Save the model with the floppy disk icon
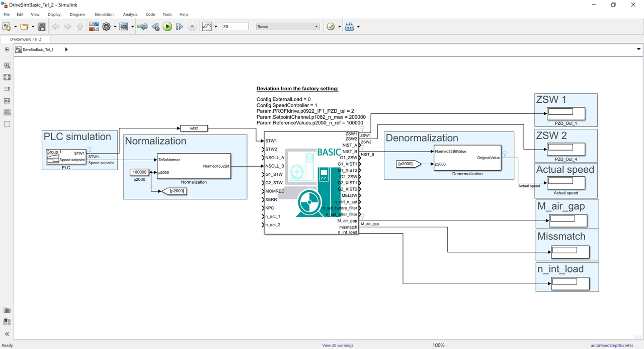 coord(42,27)
